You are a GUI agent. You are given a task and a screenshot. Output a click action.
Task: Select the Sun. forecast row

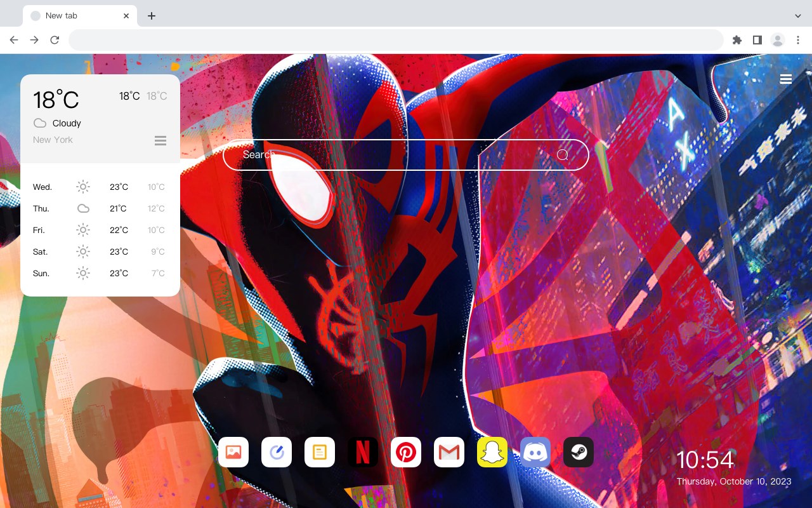[x=100, y=273]
